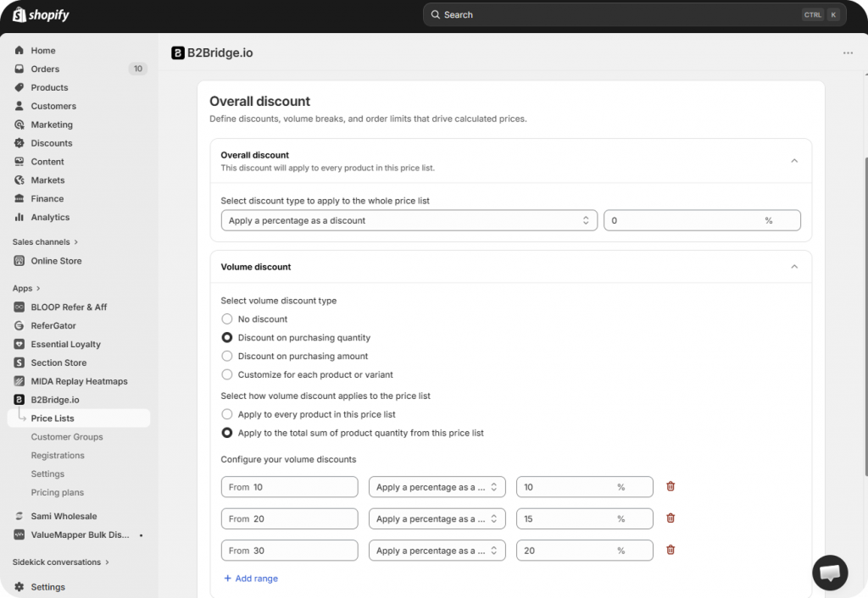Viewport: 868px width, 598px height.
Task: Click the Analytics bar chart icon
Action: pos(19,217)
